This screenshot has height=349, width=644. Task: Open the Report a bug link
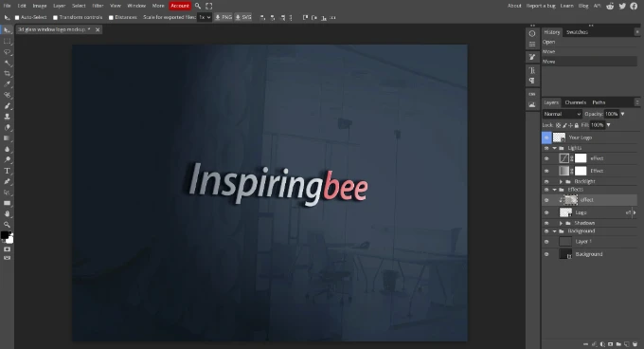541,6
